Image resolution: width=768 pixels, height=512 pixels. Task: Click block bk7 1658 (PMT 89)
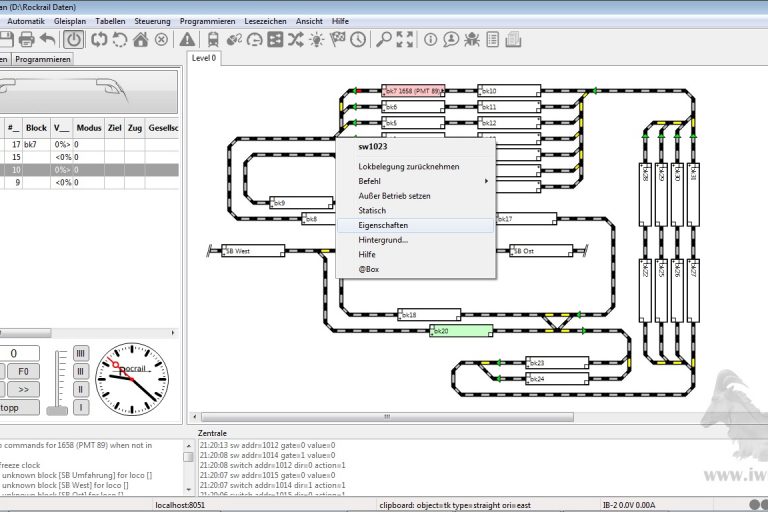pyautogui.click(x=413, y=91)
